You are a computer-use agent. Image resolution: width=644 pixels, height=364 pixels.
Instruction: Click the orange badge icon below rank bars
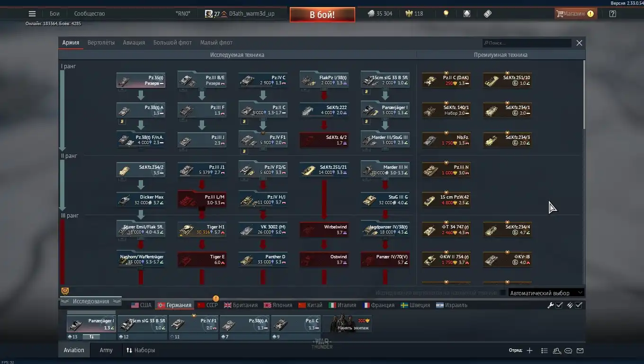(65, 291)
